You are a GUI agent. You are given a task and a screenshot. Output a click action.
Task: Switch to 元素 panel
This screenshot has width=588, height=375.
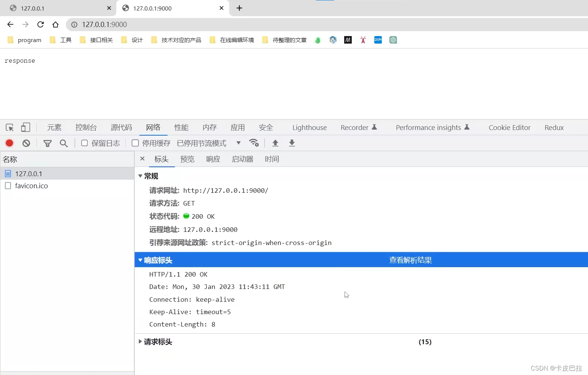click(x=54, y=127)
